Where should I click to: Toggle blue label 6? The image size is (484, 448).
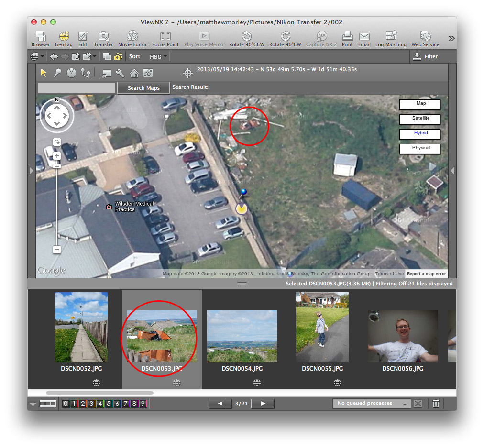[x=117, y=404]
